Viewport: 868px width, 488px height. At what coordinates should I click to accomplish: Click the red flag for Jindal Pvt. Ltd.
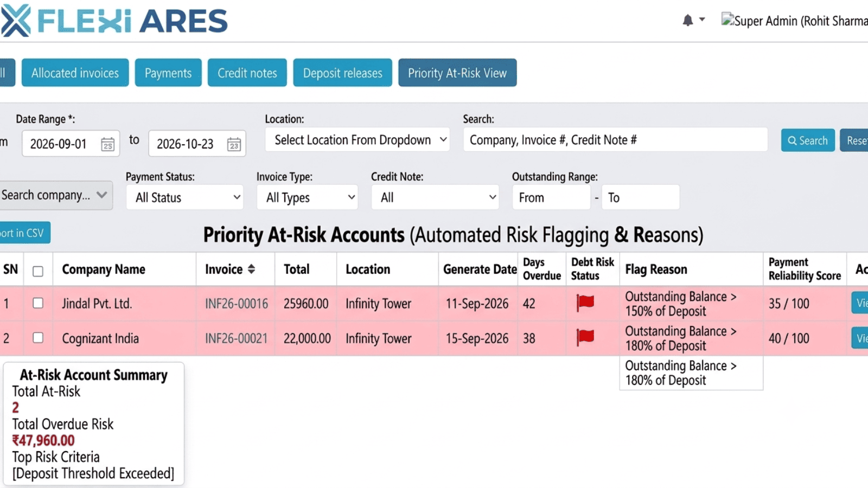click(585, 303)
